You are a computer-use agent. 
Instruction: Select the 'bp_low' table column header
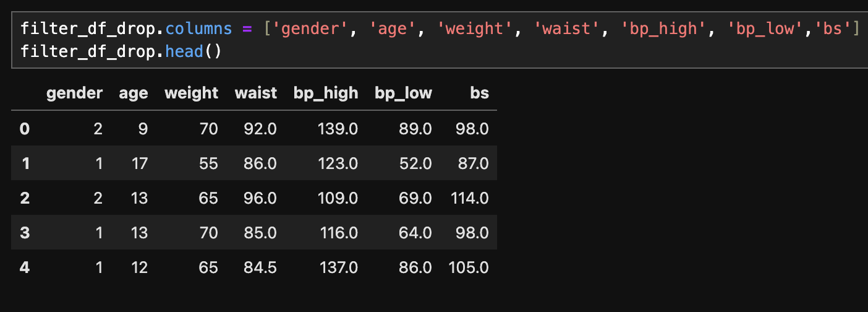tap(403, 93)
